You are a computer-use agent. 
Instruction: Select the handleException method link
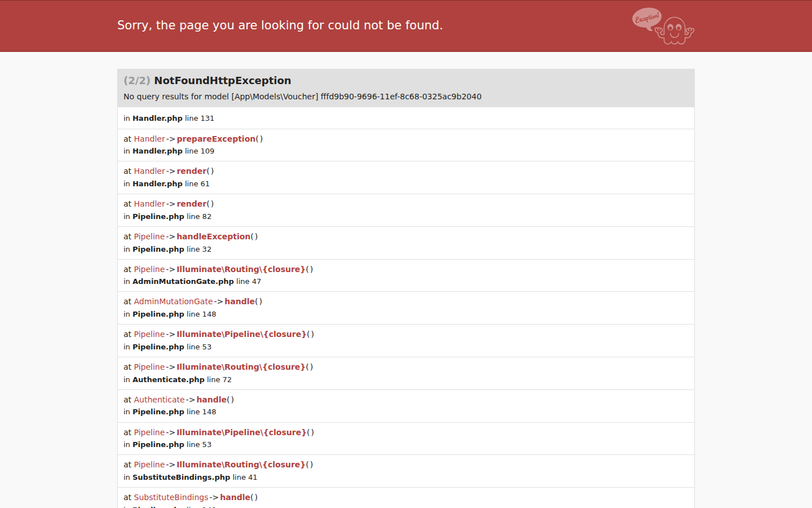pyautogui.click(x=213, y=237)
